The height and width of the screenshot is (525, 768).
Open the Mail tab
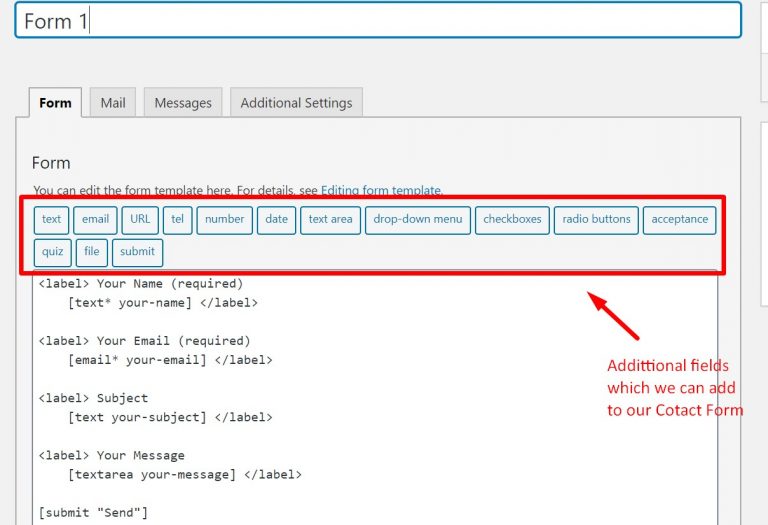coord(113,103)
